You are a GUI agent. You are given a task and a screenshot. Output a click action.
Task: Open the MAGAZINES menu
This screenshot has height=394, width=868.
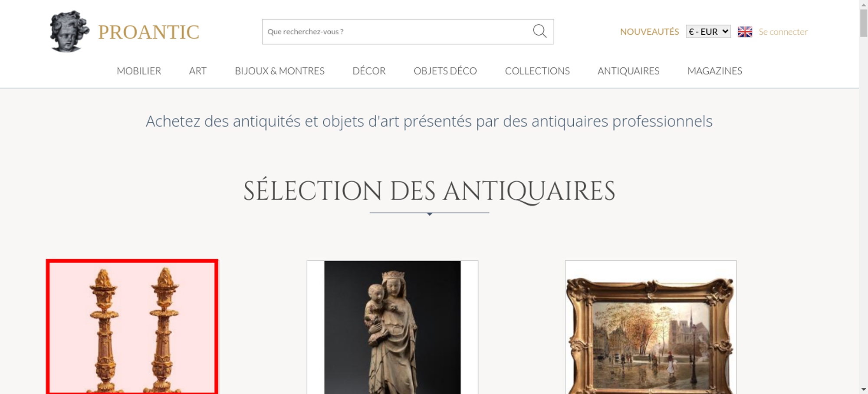pyautogui.click(x=715, y=71)
